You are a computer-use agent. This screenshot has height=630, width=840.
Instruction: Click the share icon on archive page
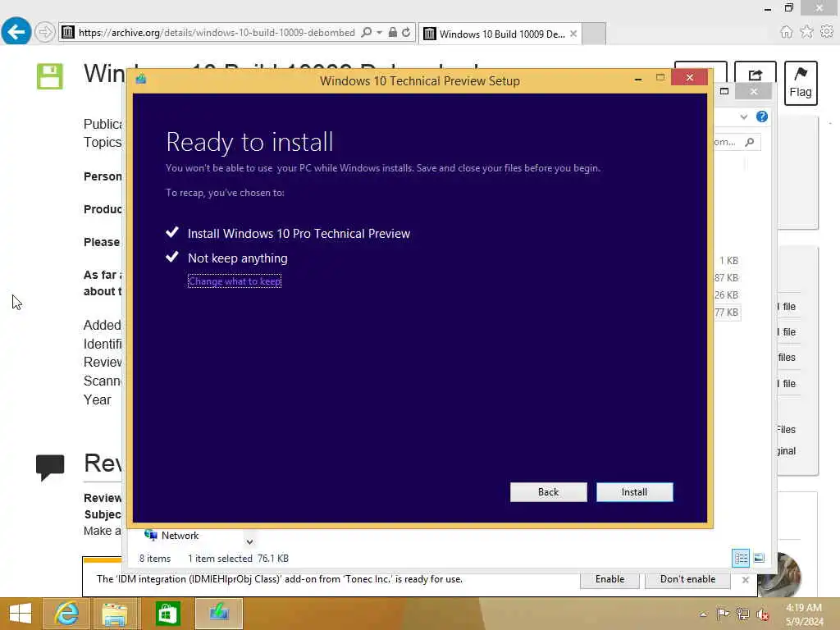click(755, 75)
